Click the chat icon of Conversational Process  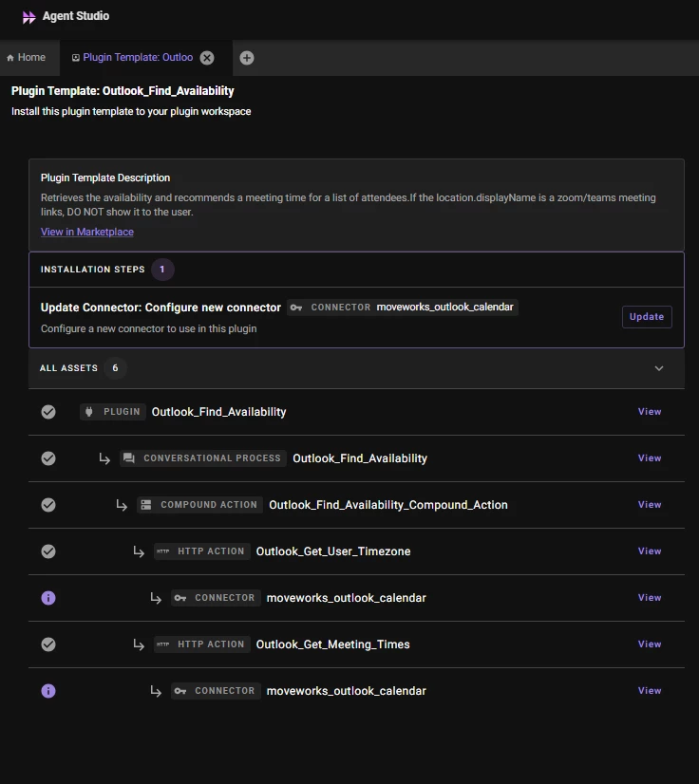129,458
